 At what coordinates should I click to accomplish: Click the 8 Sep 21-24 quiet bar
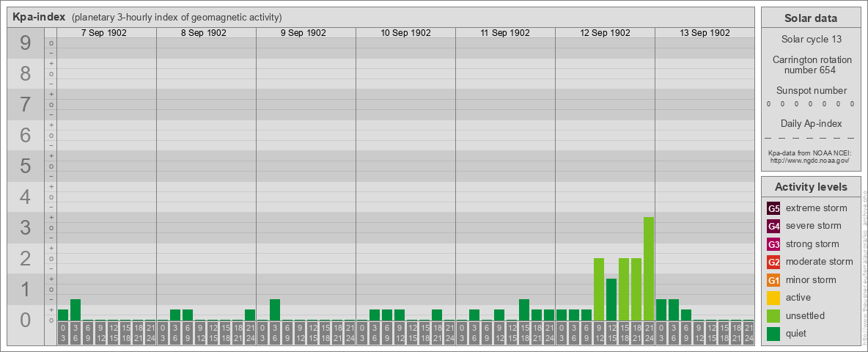[250, 315]
